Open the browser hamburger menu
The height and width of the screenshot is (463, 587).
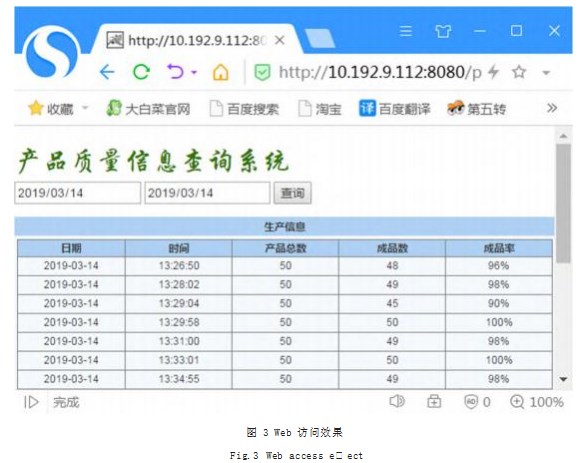406,31
